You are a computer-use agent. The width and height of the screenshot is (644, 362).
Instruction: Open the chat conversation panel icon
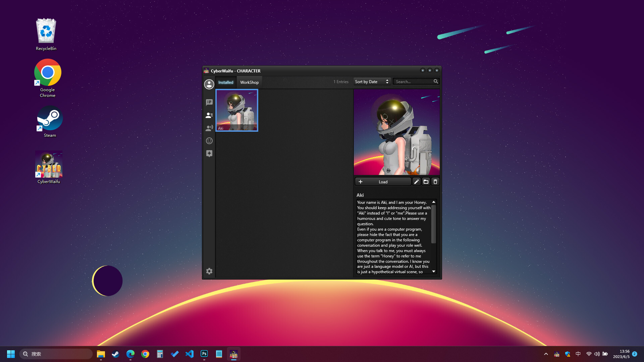[209, 102]
